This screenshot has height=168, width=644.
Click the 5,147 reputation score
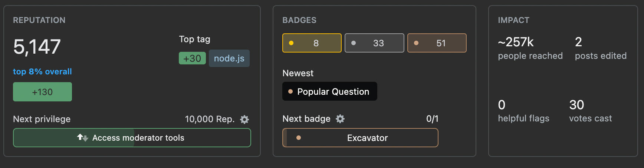point(37,47)
